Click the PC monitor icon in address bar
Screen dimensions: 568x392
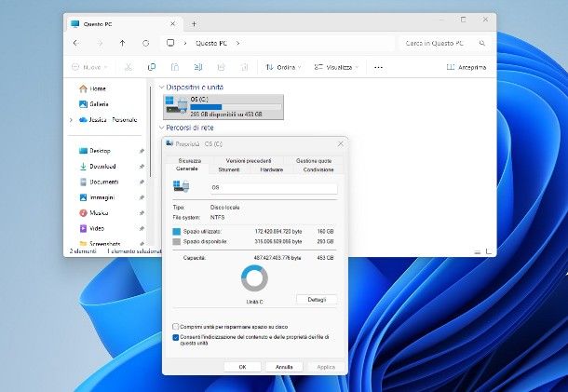pyautogui.click(x=170, y=43)
